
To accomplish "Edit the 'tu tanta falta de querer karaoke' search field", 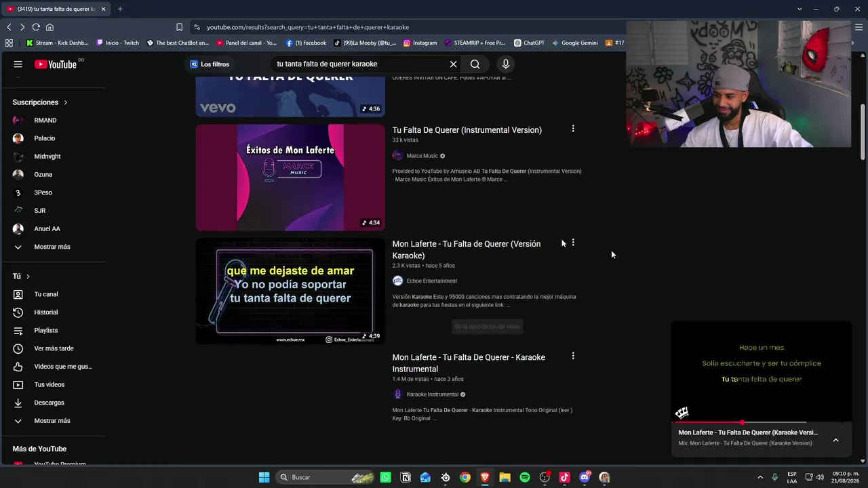I will [x=359, y=64].
